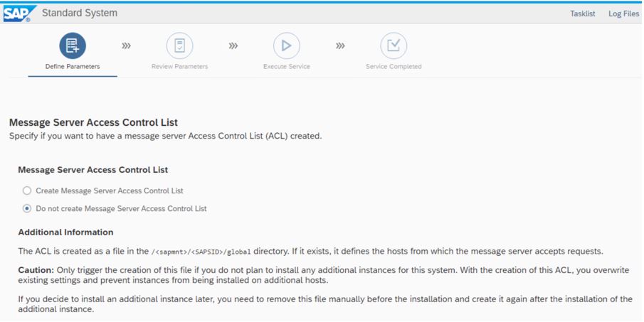Click the 'Create Message Server Access Control List' label
Screen dimensions: 644x322
tap(110, 190)
